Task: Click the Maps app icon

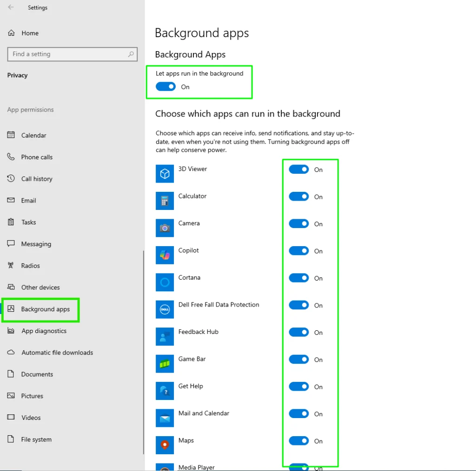Action: [165, 445]
